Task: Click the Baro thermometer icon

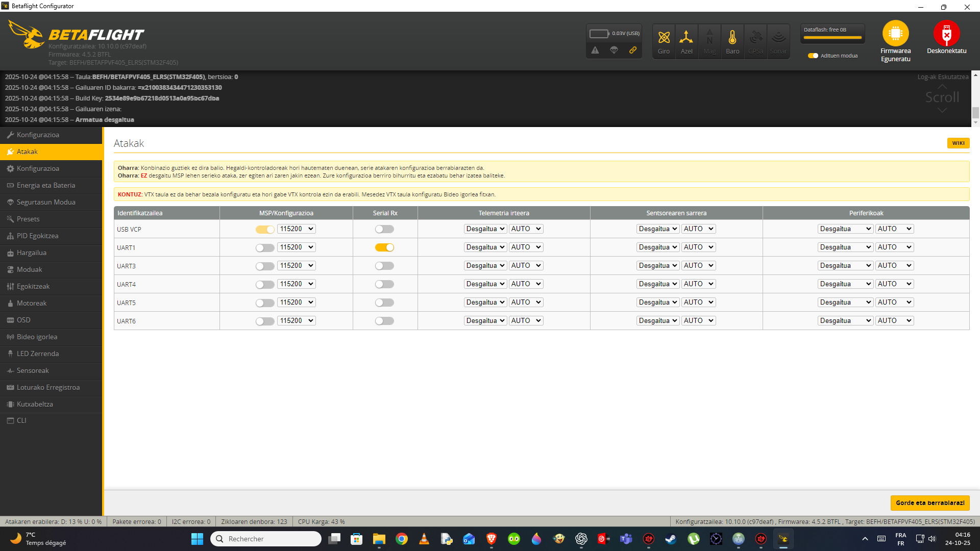Action: pyautogui.click(x=732, y=38)
